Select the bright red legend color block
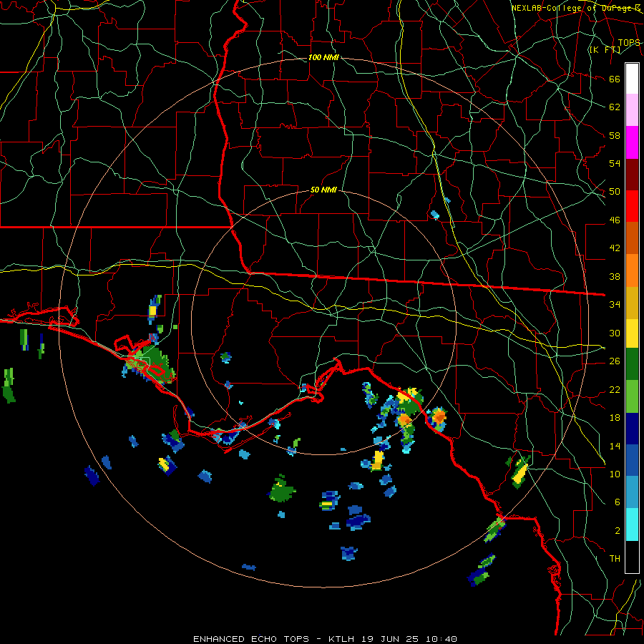Image resolution: width=644 pixels, height=644 pixels. coord(632,206)
